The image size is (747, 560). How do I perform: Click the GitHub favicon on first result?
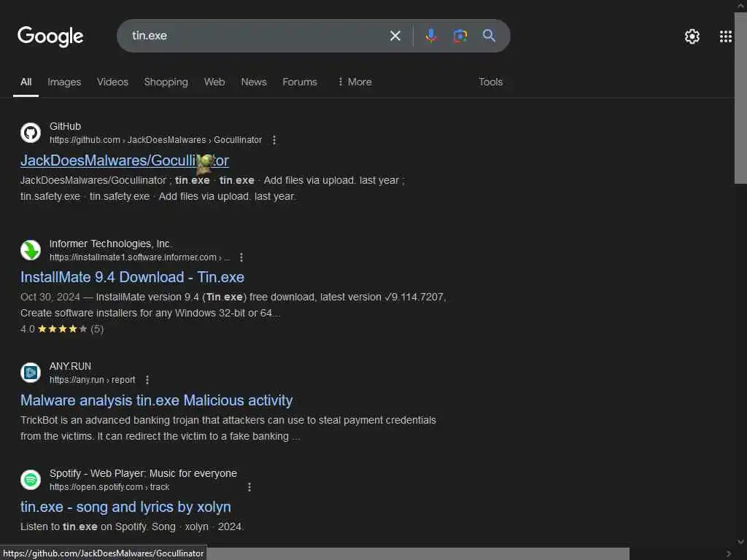pos(31,133)
